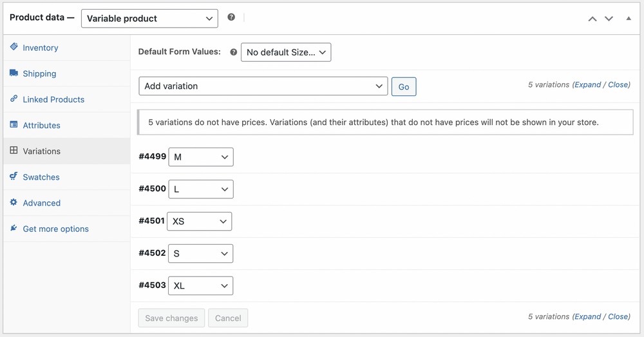This screenshot has height=337, width=644.
Task: Open the Add variation dropdown
Action: pyautogui.click(x=263, y=86)
